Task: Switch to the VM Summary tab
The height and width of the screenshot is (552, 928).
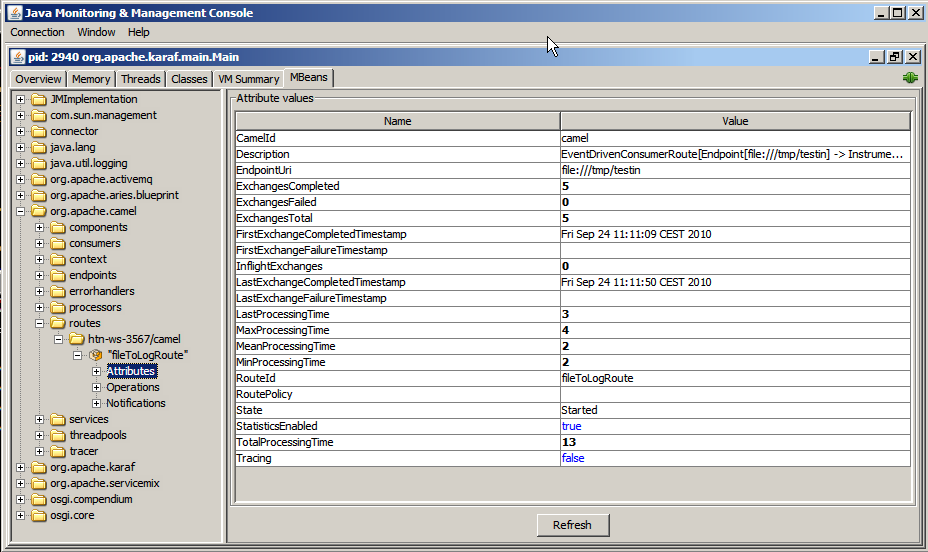Action: (x=249, y=79)
